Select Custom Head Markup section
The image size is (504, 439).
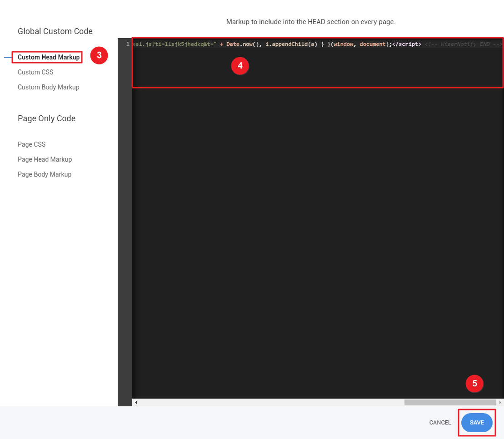point(49,57)
